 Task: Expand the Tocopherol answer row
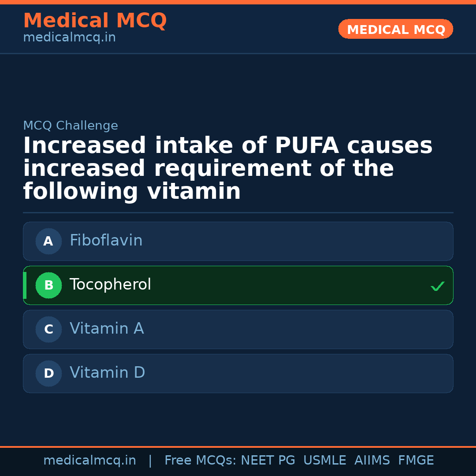pos(238,285)
